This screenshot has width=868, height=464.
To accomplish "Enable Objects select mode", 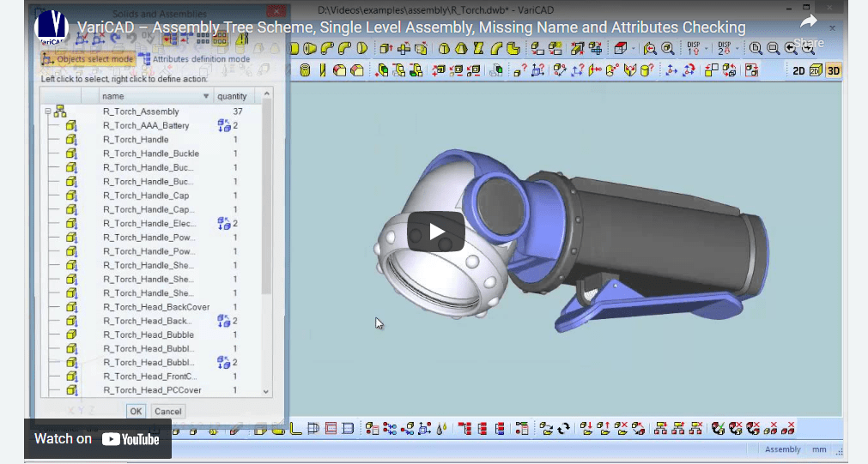I will tap(88, 58).
